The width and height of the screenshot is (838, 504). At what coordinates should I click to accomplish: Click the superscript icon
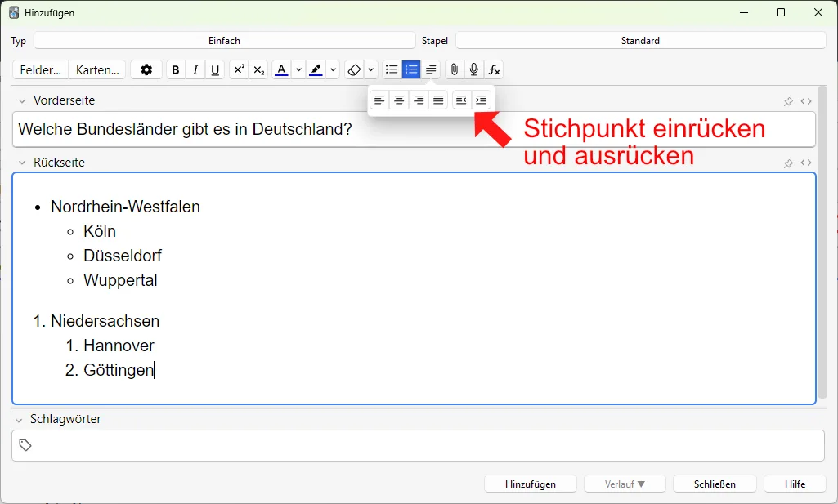239,70
